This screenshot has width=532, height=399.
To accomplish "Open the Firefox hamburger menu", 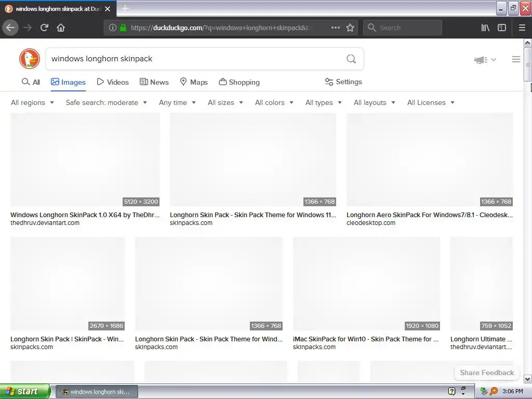I will pos(522,28).
